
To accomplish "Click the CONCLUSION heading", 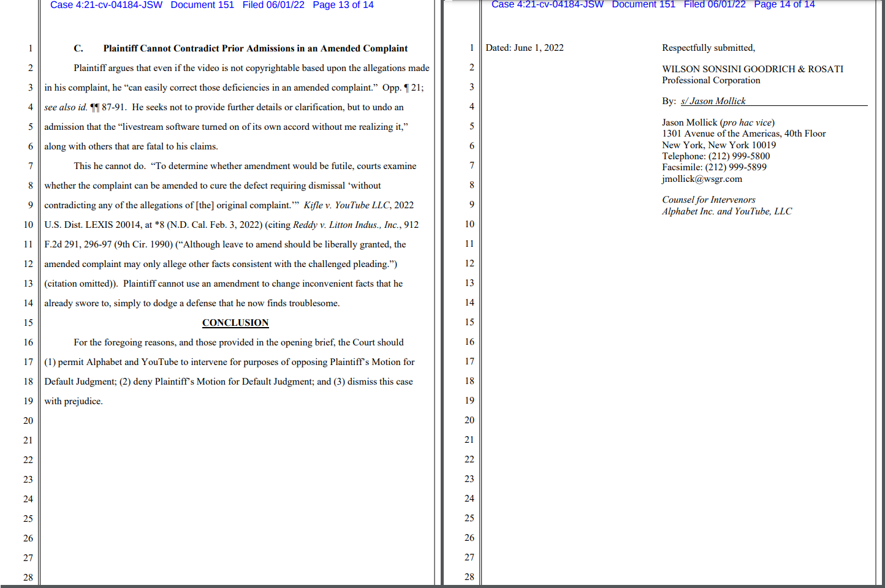I will pyautogui.click(x=235, y=323).
